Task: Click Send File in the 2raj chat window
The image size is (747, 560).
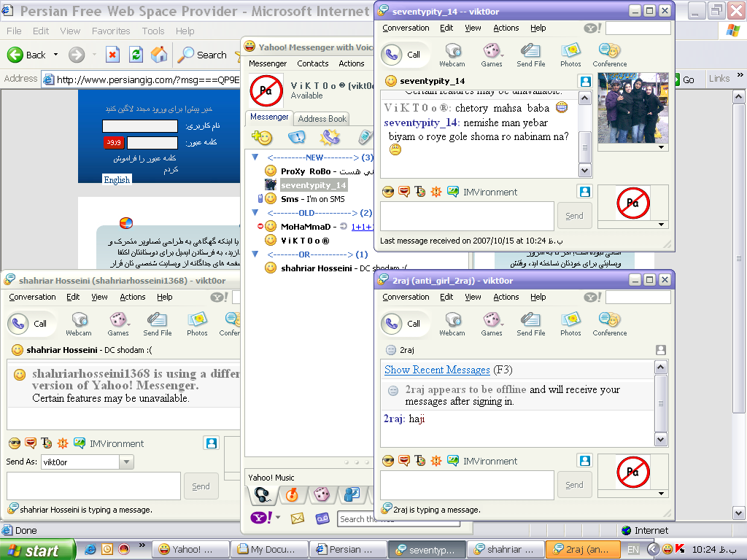Action: [531, 324]
